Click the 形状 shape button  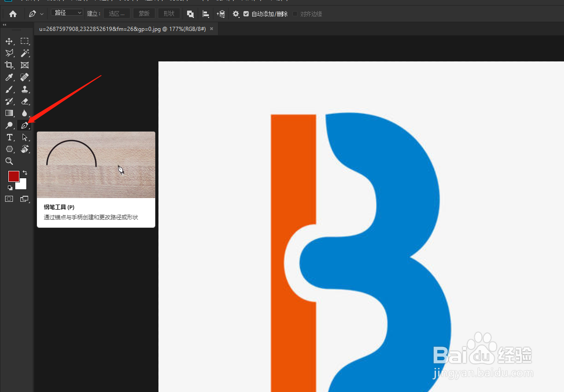(x=169, y=14)
